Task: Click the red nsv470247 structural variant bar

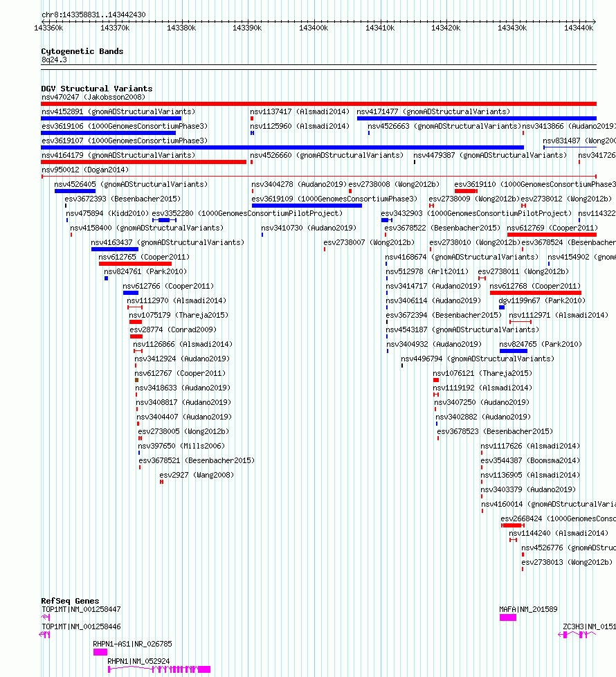Action: (x=318, y=104)
